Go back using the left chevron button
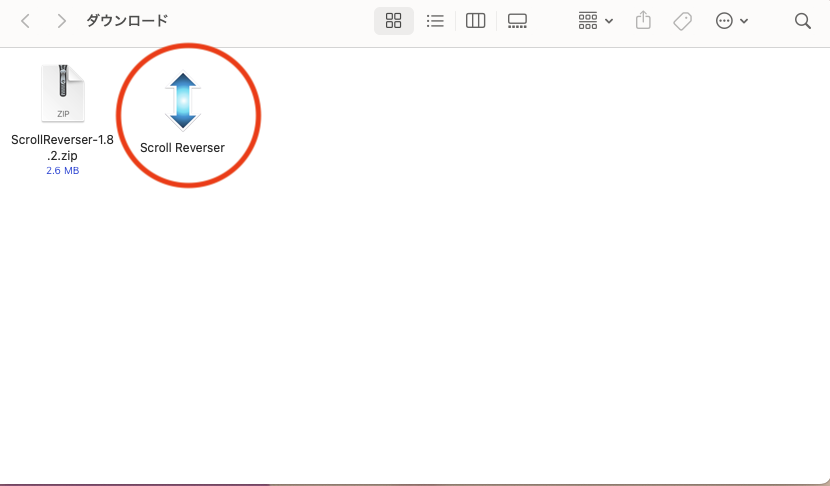This screenshot has width=830, height=486. pos(26,21)
